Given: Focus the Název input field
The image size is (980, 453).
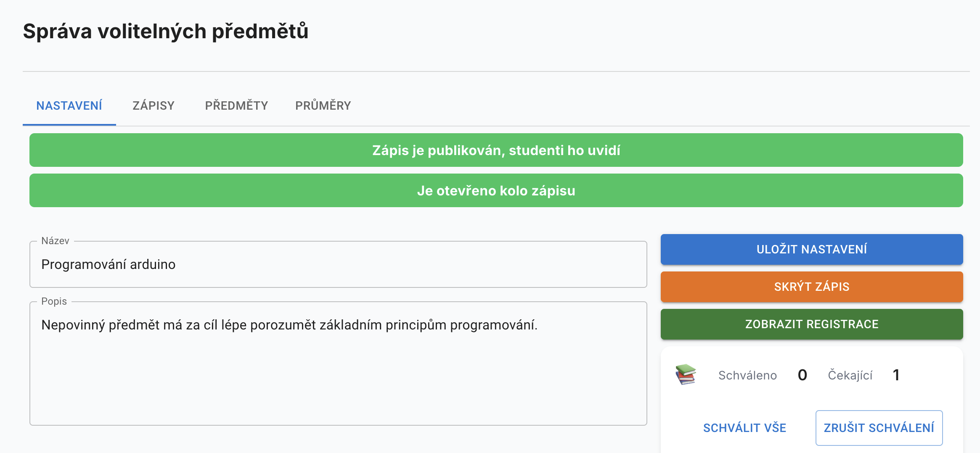Looking at the screenshot, I should 338,264.
